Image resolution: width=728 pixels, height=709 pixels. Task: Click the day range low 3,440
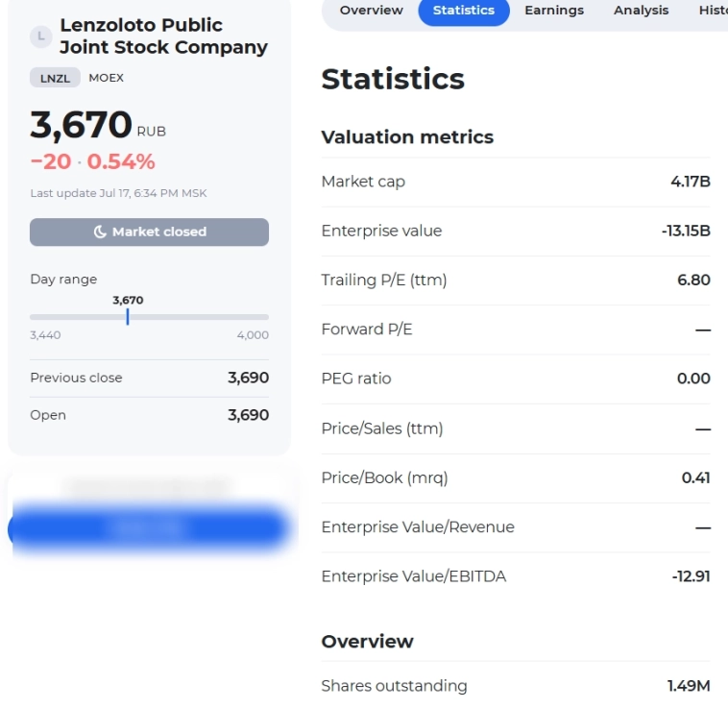pyautogui.click(x=45, y=335)
